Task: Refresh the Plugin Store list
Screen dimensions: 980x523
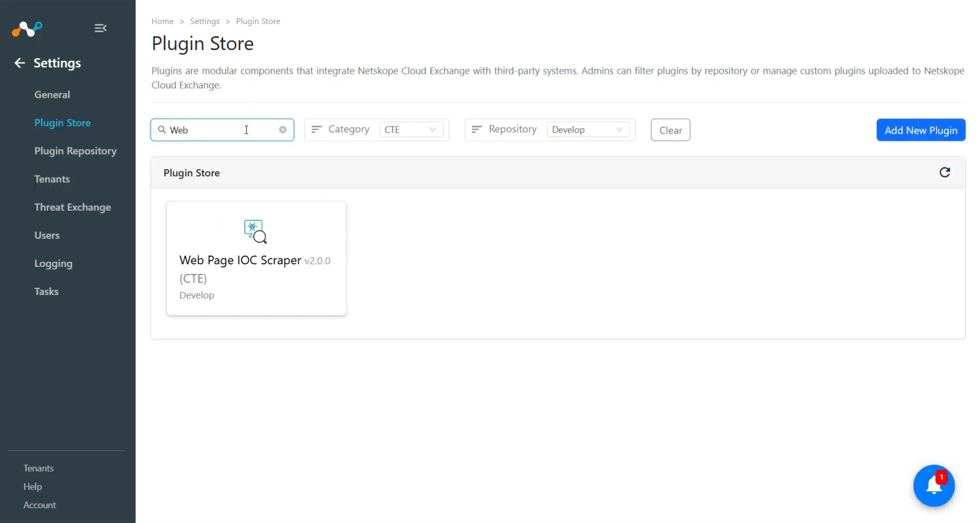Action: (945, 172)
